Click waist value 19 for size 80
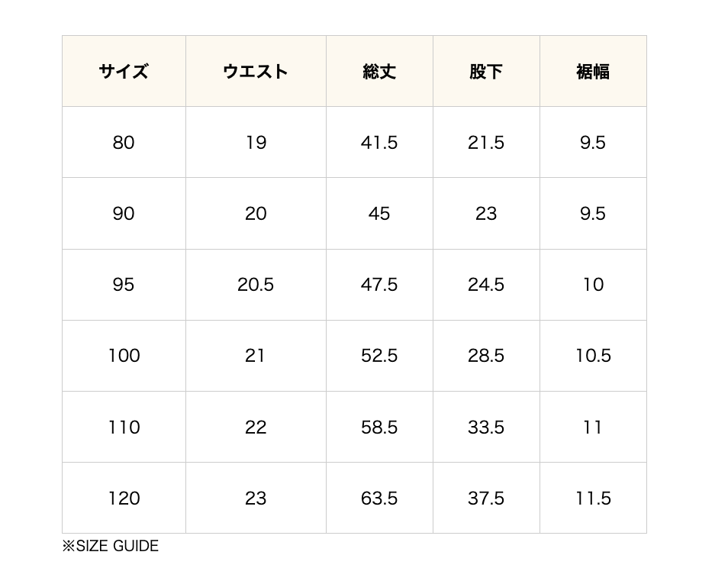The image size is (728, 568). tap(256, 143)
